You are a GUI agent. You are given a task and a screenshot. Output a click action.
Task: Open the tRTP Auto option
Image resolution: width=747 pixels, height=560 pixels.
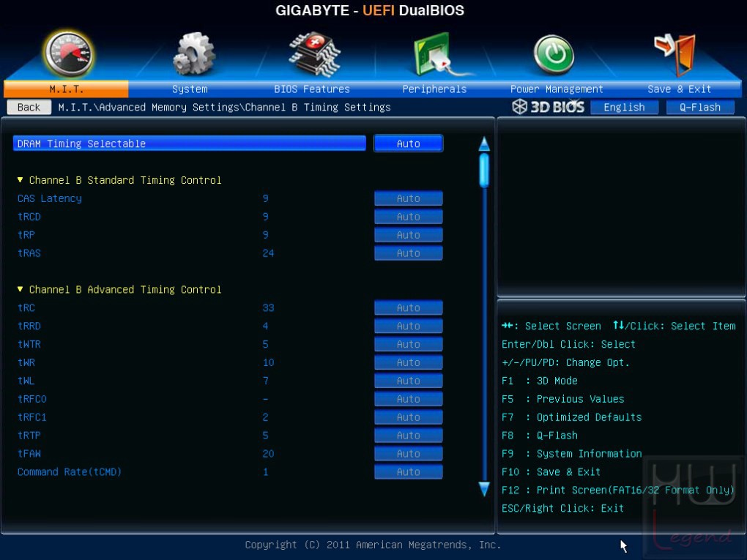pyautogui.click(x=408, y=436)
